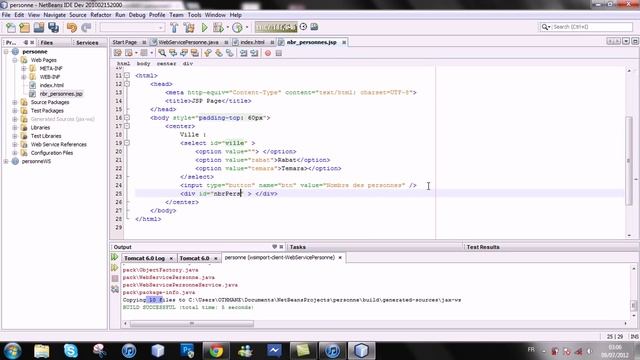Open the Test Results panel header

483,247
